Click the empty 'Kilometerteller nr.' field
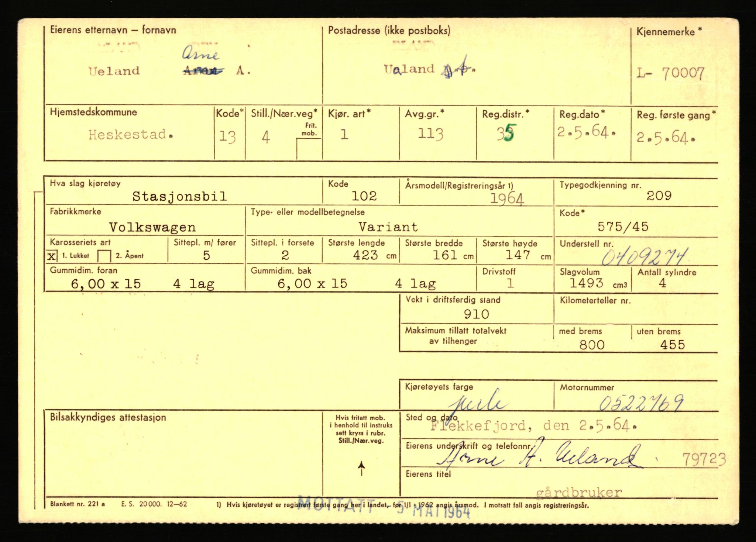This screenshot has width=756, height=542. point(636,309)
